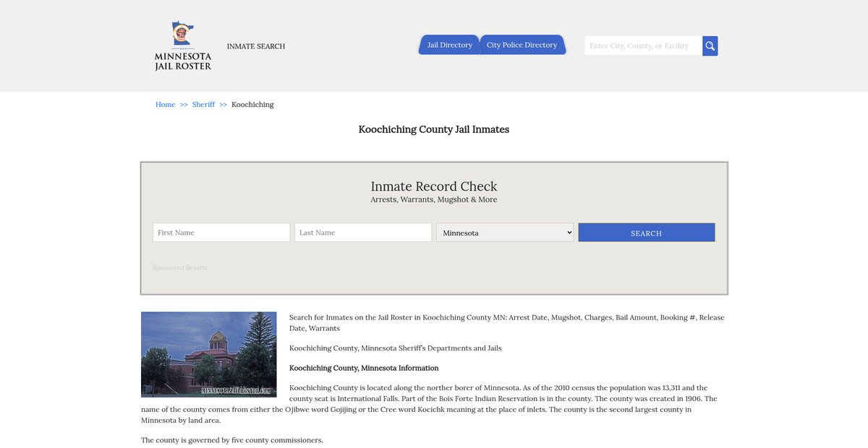This screenshot has height=448, width=868.
Task: Open the Inmate Search link
Action: [x=256, y=46]
